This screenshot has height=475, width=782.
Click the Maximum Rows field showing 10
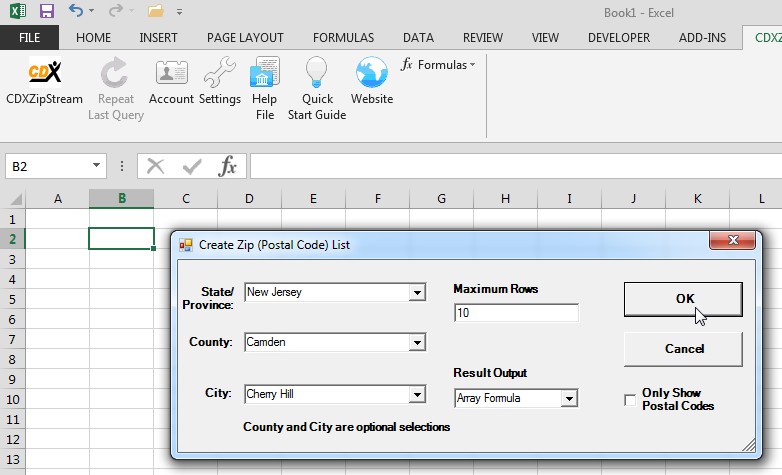pos(516,313)
